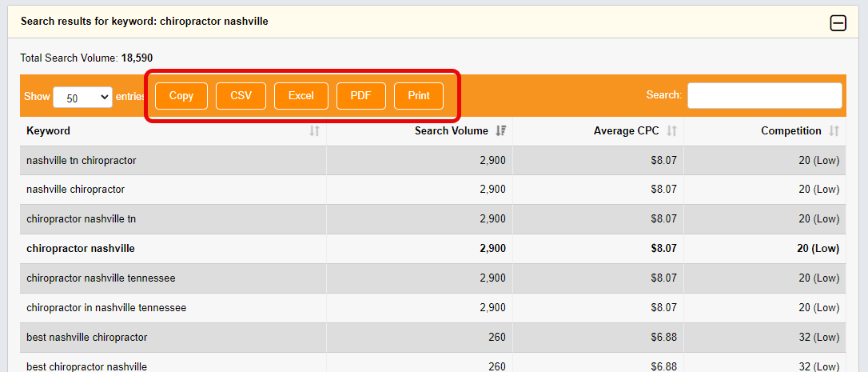The width and height of the screenshot is (868, 372).
Task: Print the keyword results table
Action: click(419, 96)
